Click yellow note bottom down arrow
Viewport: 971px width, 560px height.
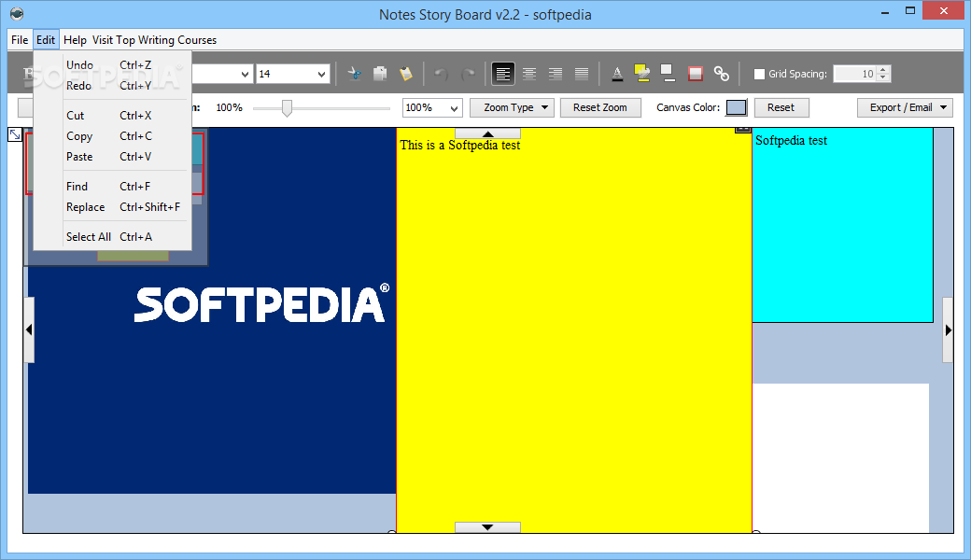click(488, 527)
